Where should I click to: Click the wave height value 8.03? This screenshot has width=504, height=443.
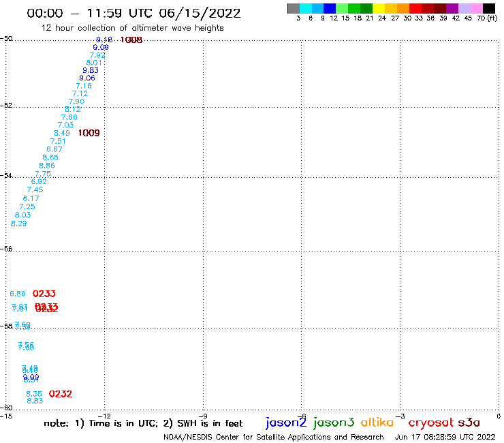(23, 215)
